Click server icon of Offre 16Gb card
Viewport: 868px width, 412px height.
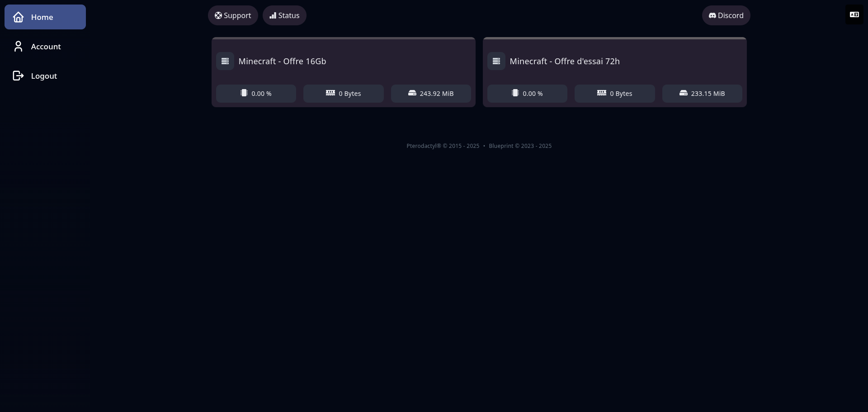[x=225, y=61]
